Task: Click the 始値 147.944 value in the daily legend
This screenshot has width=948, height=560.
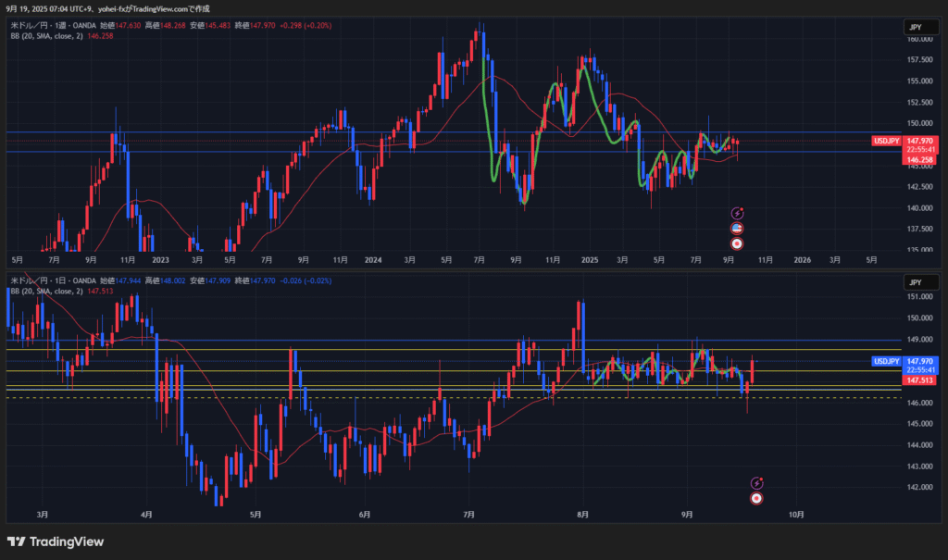Action: coord(120,280)
